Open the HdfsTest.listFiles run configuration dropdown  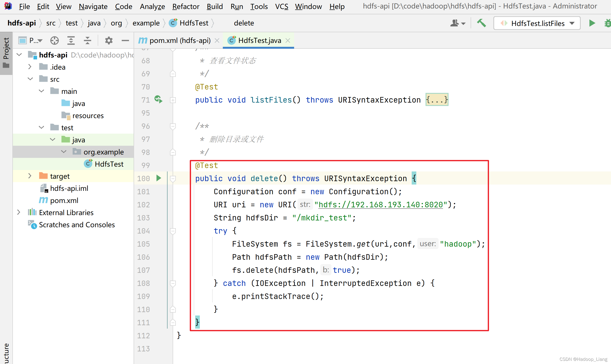click(537, 23)
